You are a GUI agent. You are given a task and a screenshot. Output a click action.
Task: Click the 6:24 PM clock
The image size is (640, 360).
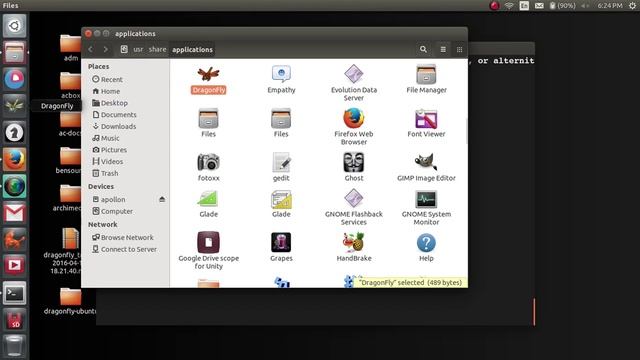(610, 5)
